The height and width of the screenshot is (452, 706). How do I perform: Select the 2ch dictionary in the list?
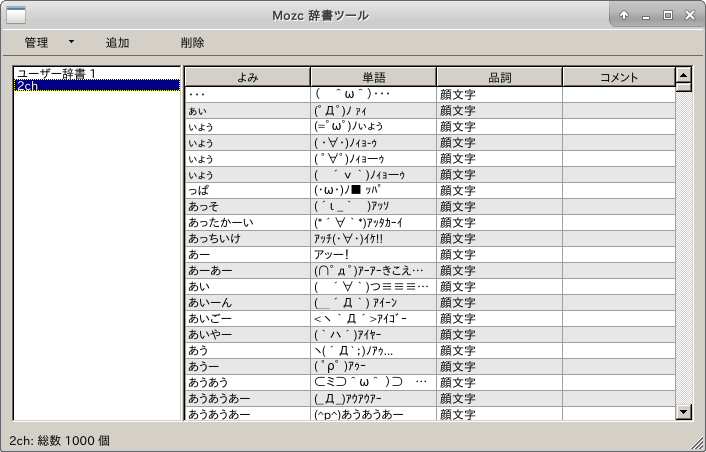pyautogui.click(x=97, y=85)
